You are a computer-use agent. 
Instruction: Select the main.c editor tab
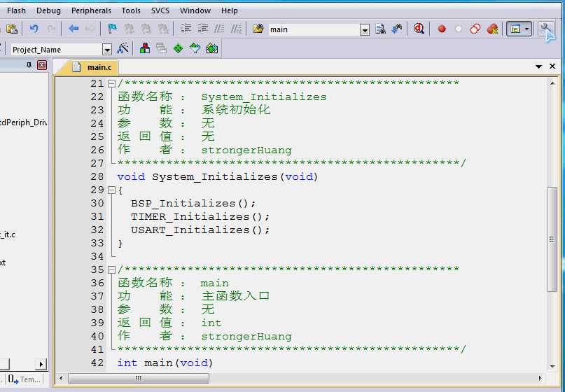point(92,67)
